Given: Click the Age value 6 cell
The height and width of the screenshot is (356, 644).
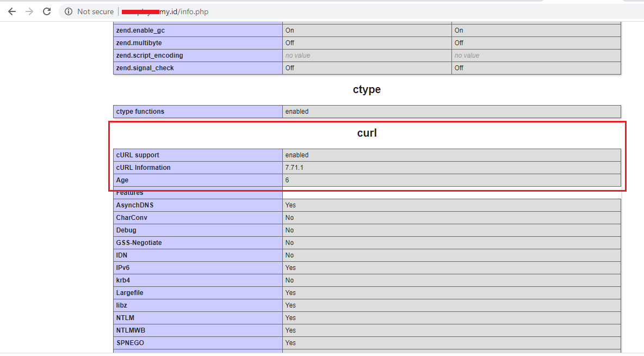Looking at the screenshot, I should [x=452, y=180].
